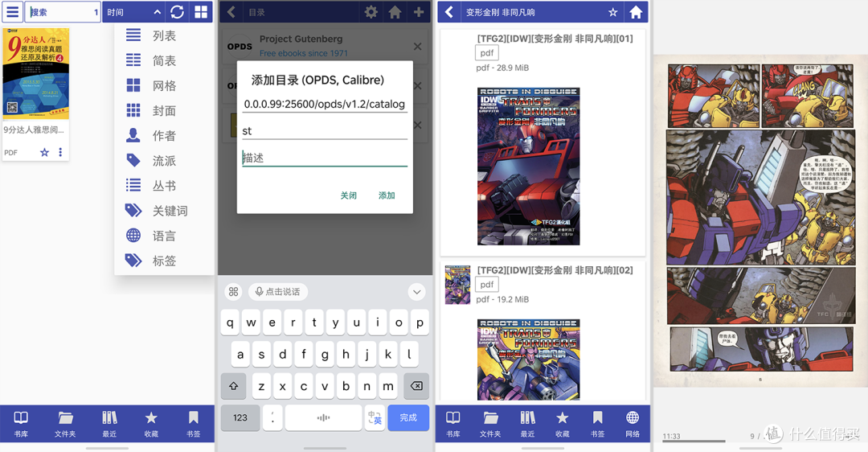Seek on the comic reader progress bar
This screenshot has height=452, width=868.
[x=694, y=442]
